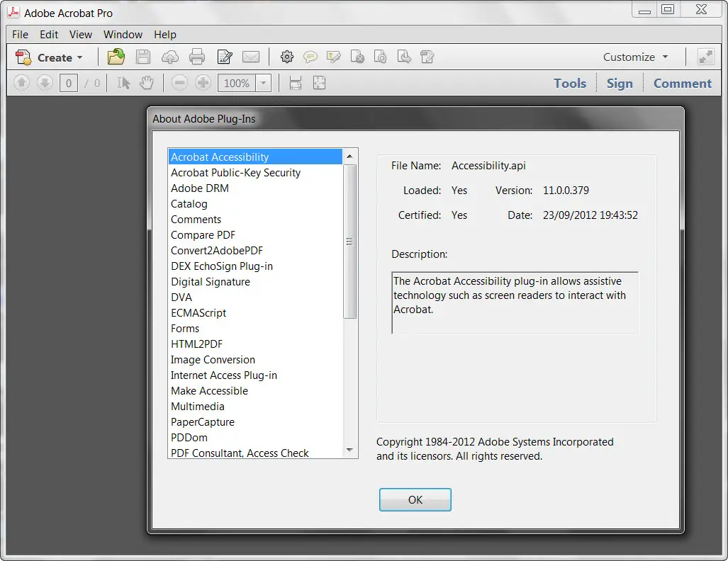Select Adobe DRM in the list

click(255, 188)
